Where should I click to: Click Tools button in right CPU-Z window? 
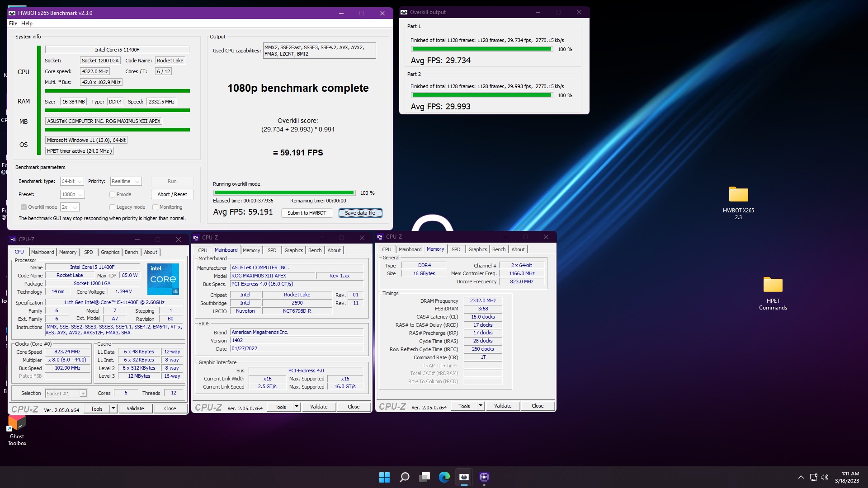pos(464,406)
